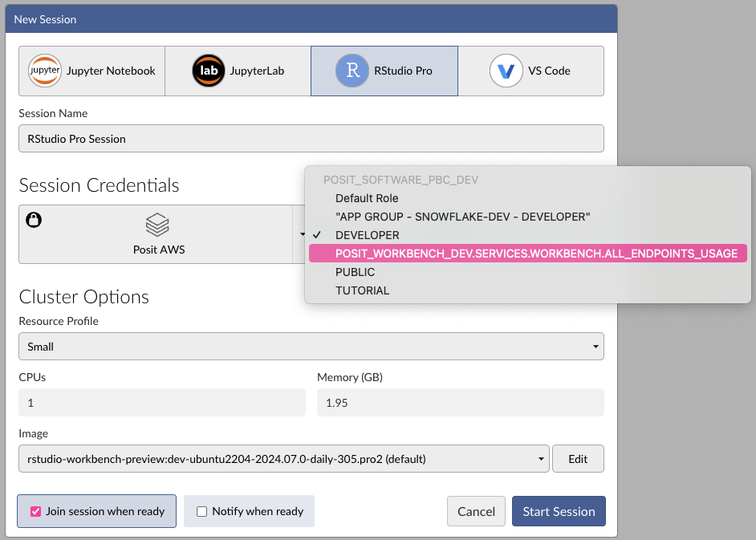Click the Session Credentials heading

point(99,185)
